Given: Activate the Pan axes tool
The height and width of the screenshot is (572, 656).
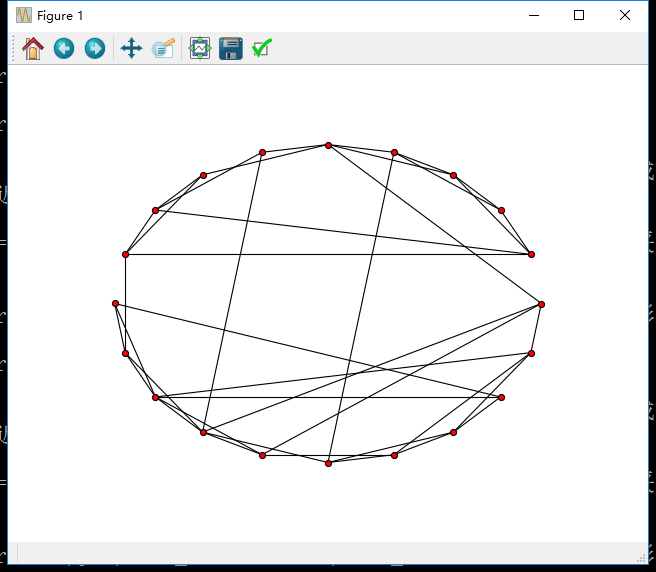Looking at the screenshot, I should pyautogui.click(x=131, y=49).
